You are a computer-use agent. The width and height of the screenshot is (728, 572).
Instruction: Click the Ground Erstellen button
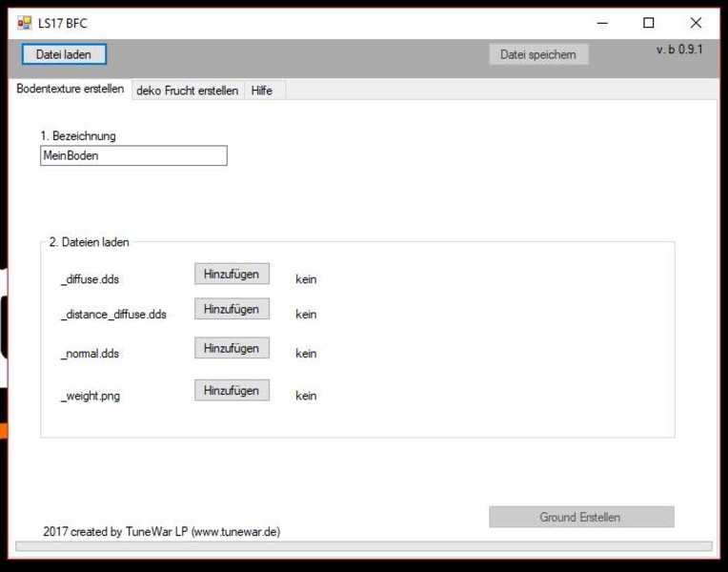(580, 517)
